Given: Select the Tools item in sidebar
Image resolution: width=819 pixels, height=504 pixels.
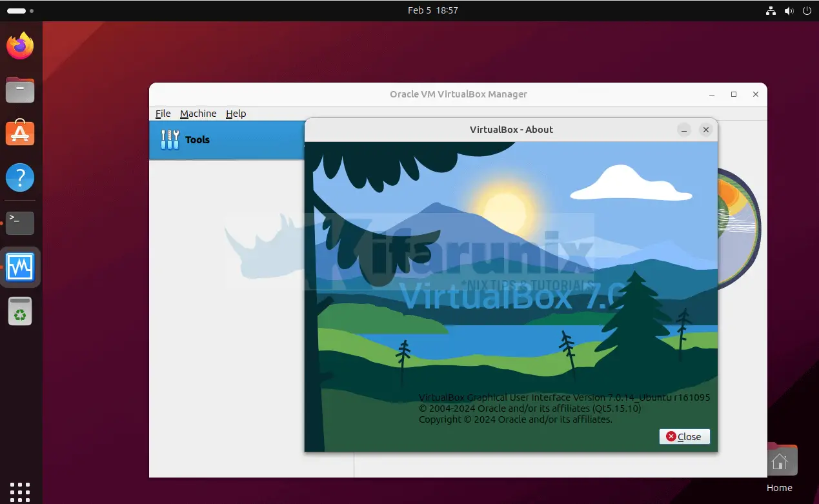Looking at the screenshot, I should pos(197,140).
